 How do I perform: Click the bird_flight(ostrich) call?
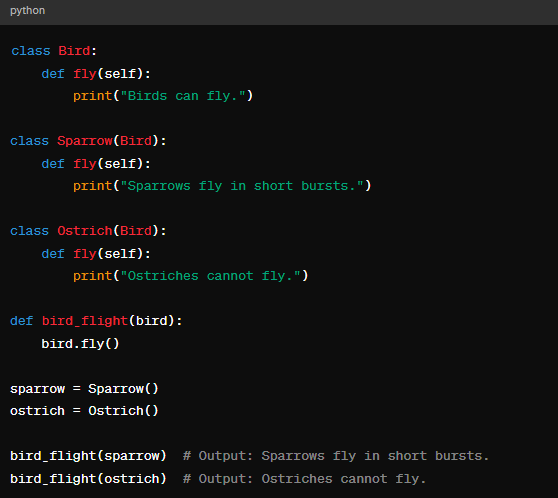(x=88, y=479)
